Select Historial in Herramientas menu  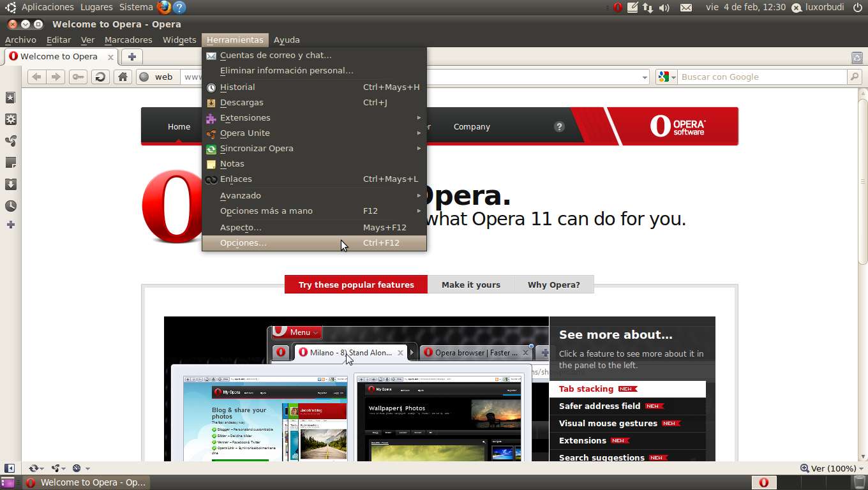coord(314,87)
